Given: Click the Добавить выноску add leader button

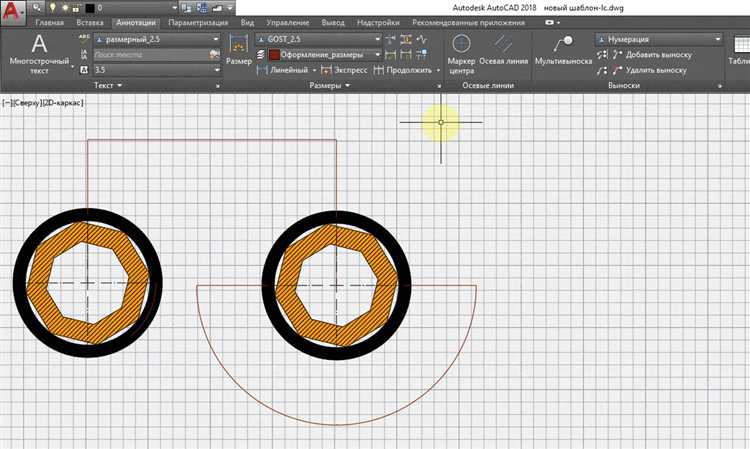Looking at the screenshot, I should (652, 55).
